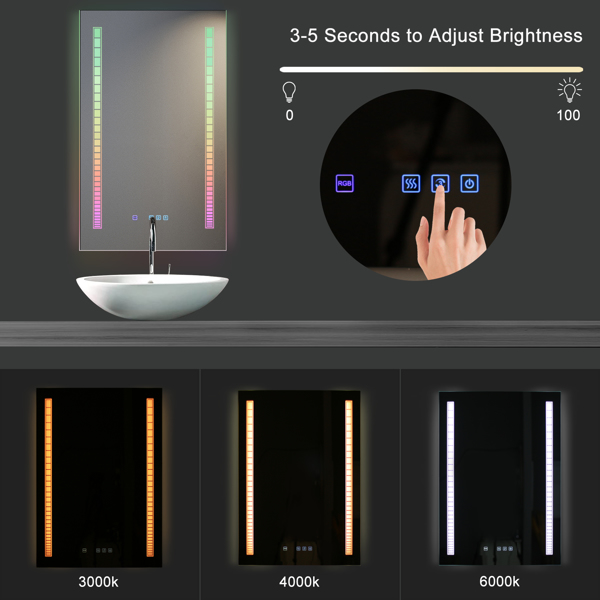Select the 3000k warm light mirror thumbnail
Screen dimensions: 600x600
pyautogui.click(x=99, y=477)
